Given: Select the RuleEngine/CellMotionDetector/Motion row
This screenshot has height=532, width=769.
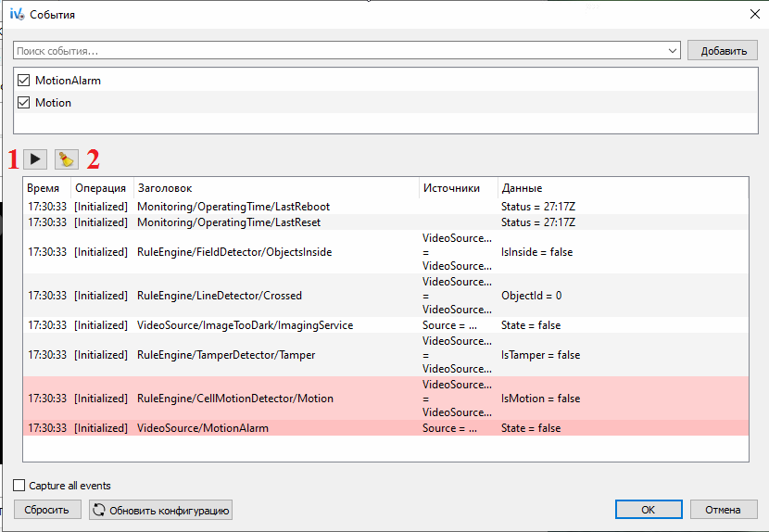Looking at the screenshot, I should (386, 398).
